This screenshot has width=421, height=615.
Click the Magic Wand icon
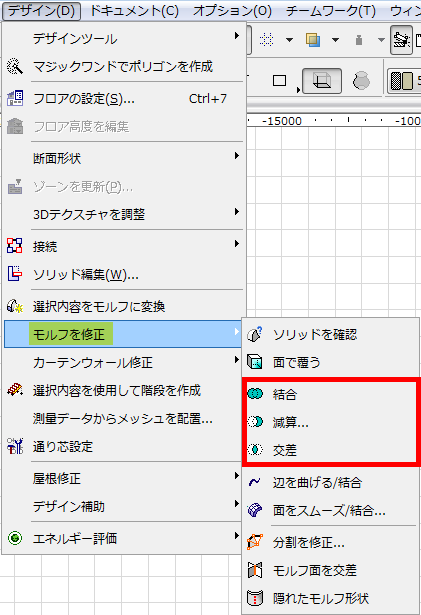[x=15, y=67]
